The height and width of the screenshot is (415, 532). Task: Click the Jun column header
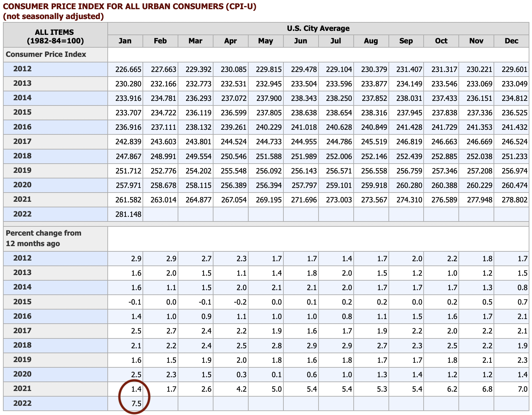(301, 41)
